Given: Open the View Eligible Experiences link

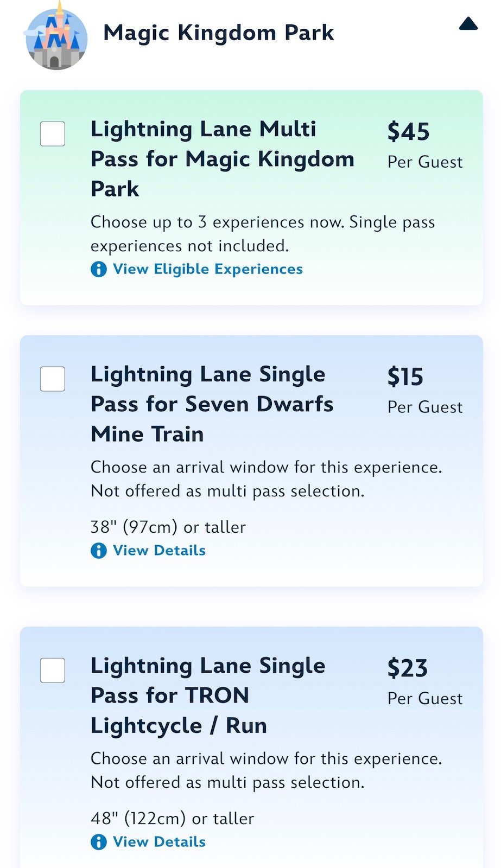Looking at the screenshot, I should 207,269.
